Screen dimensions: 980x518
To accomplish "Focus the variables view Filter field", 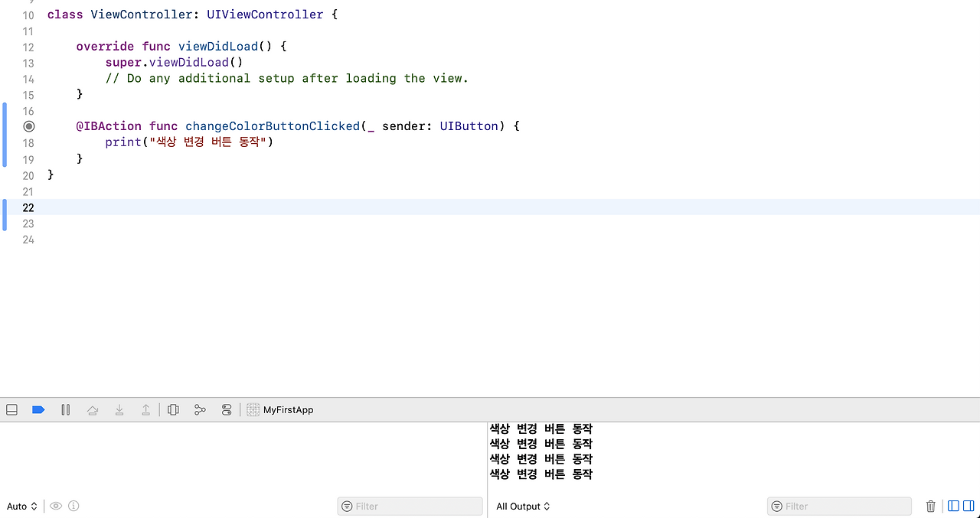I will (x=410, y=507).
